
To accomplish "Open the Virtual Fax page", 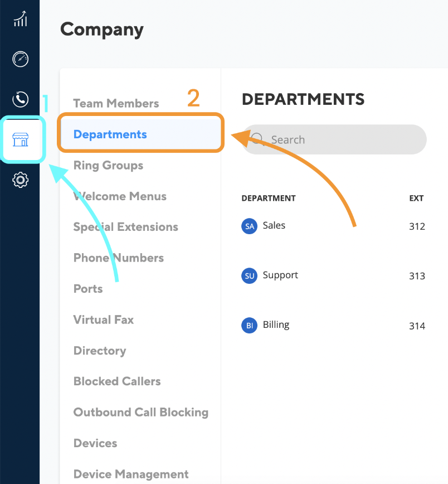I will 104,320.
